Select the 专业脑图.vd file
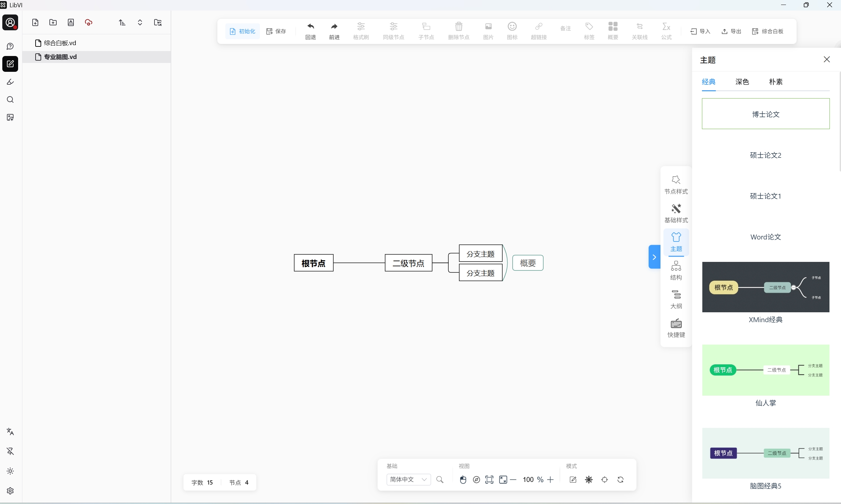Screen dimensions: 841x504 97,57
